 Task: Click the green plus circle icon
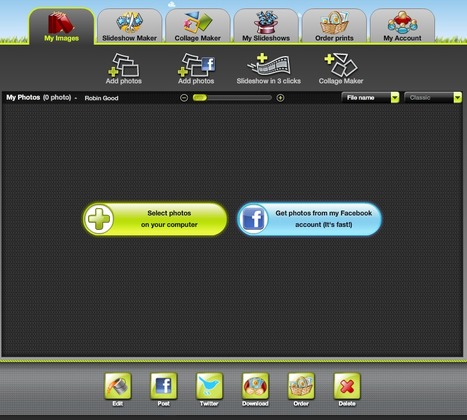tap(99, 219)
